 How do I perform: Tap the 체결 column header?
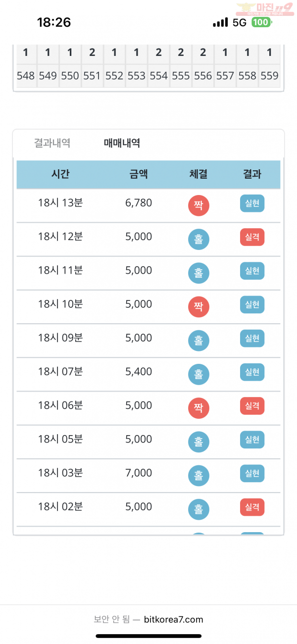click(x=198, y=174)
